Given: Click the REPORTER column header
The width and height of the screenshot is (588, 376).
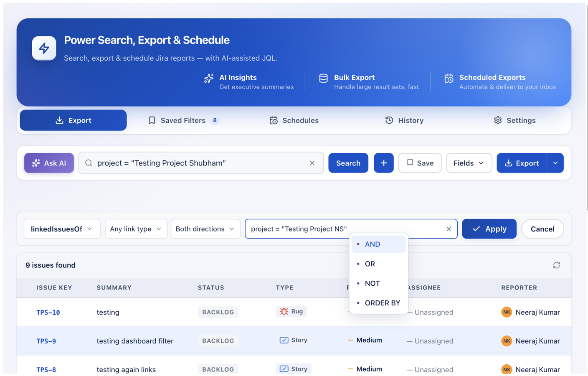Looking at the screenshot, I should click(519, 287).
